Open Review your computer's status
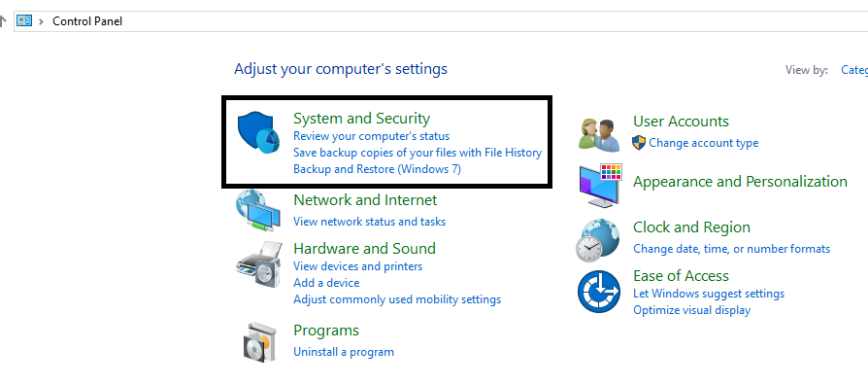This screenshot has height=384, width=868. (x=372, y=136)
